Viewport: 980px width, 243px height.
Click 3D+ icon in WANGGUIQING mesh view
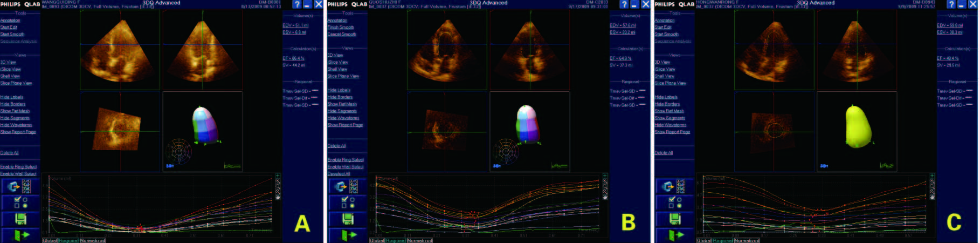(x=170, y=166)
